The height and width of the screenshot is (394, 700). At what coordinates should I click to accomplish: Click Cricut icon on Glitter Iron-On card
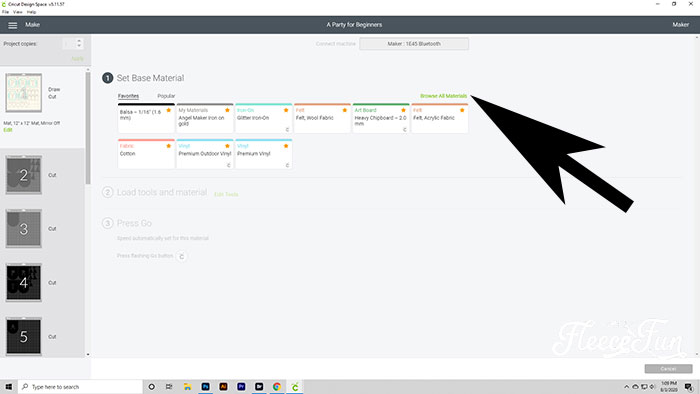coord(287,129)
